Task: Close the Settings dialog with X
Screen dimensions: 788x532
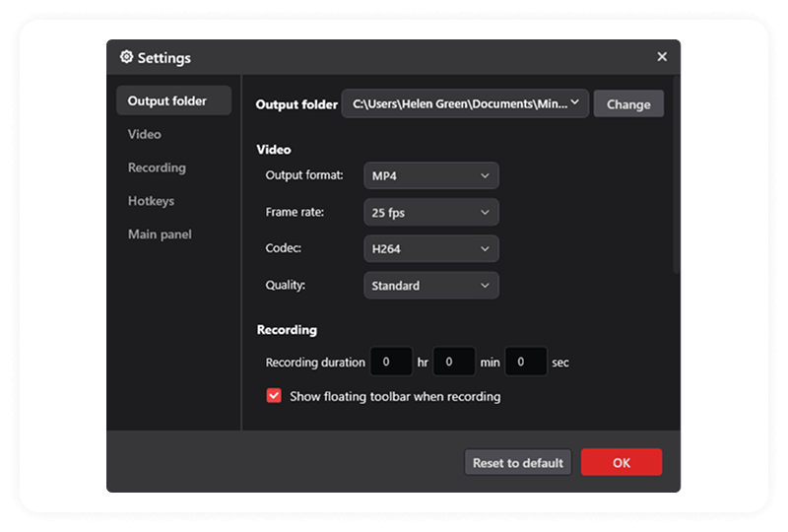Action: [x=662, y=57]
